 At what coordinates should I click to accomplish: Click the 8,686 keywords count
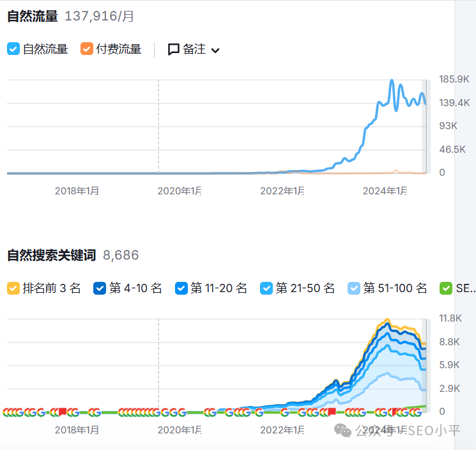(x=121, y=256)
